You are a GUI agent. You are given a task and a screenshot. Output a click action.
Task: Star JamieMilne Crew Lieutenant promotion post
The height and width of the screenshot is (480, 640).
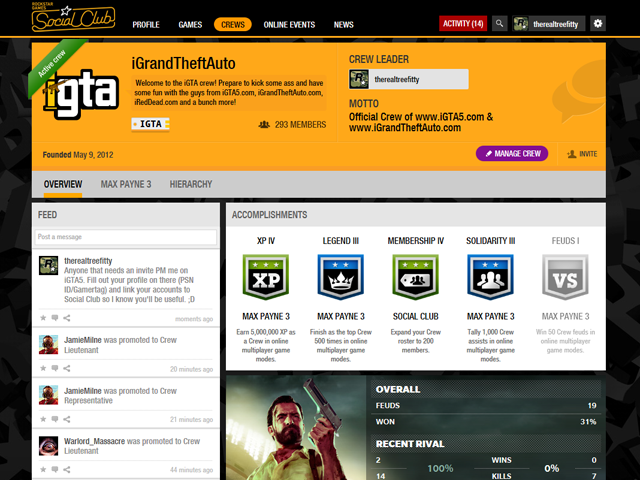pyautogui.click(x=43, y=368)
